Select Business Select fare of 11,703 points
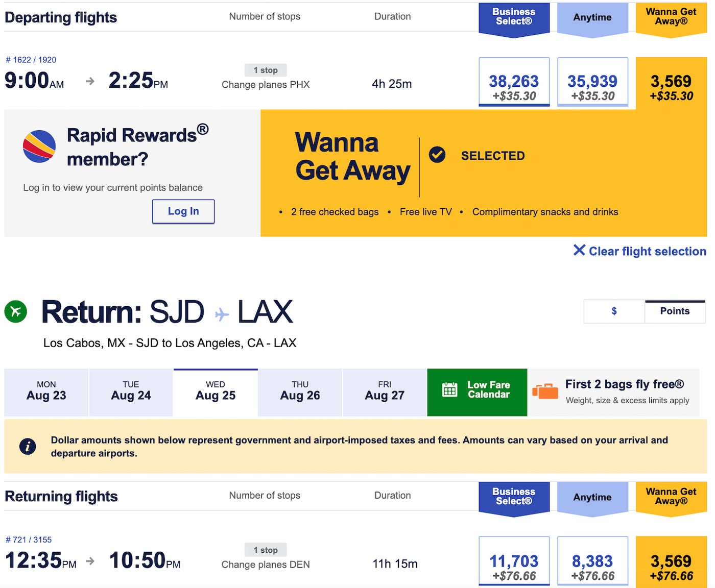This screenshot has height=588, width=715. coord(514,561)
